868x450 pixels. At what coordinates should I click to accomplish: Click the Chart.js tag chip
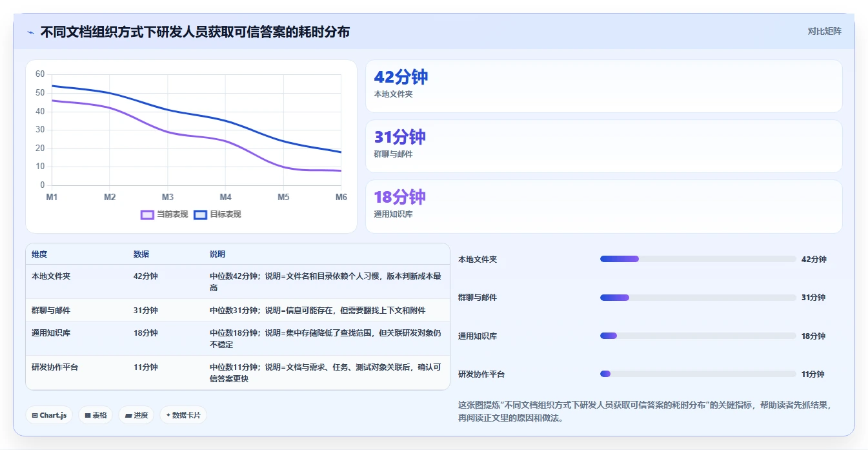pos(49,415)
